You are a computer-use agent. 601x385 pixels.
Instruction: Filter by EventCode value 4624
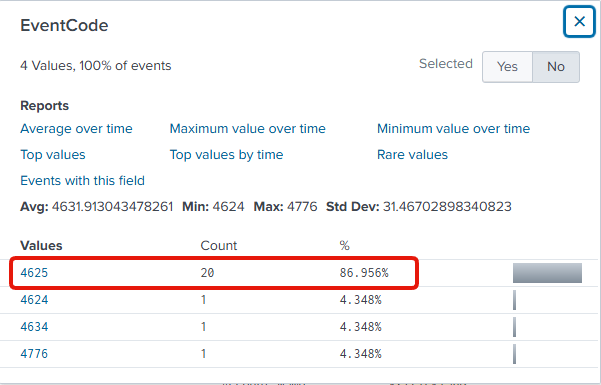point(34,299)
